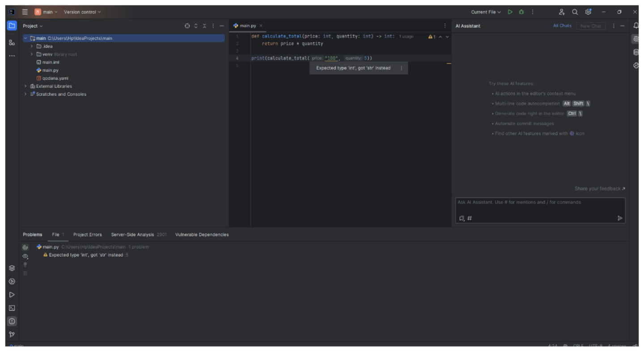Open Code With Me add user icon
Screen dimensions: 644x352
click(x=562, y=12)
